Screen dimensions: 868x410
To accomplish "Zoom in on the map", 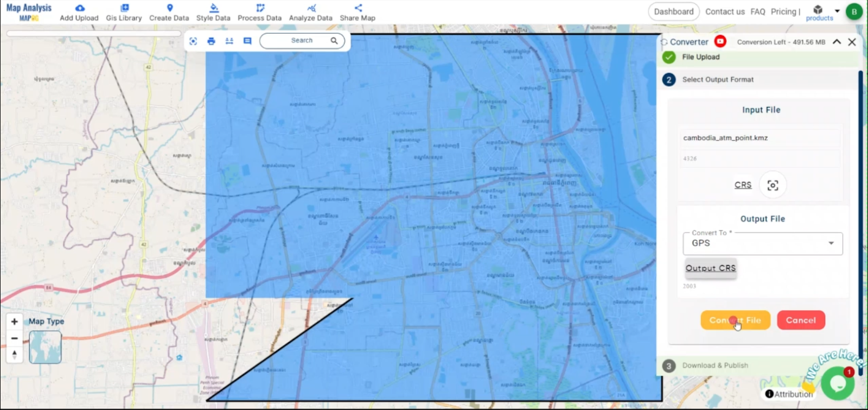I will point(15,321).
